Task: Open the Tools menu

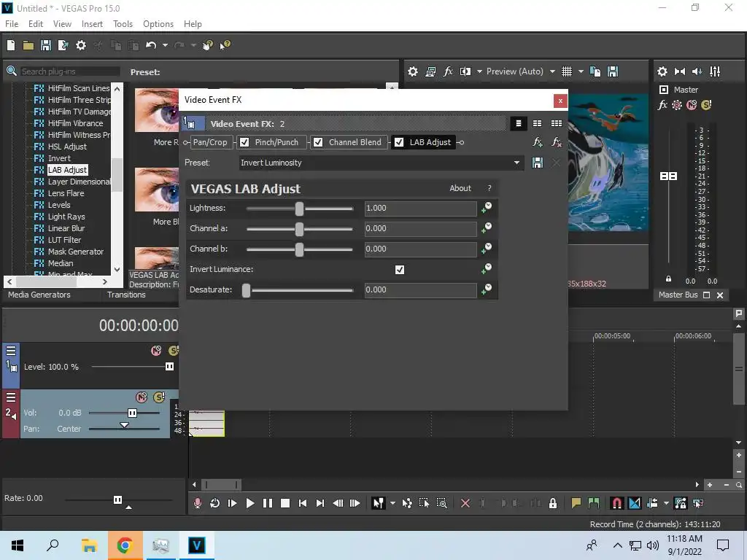Action: pyautogui.click(x=123, y=24)
